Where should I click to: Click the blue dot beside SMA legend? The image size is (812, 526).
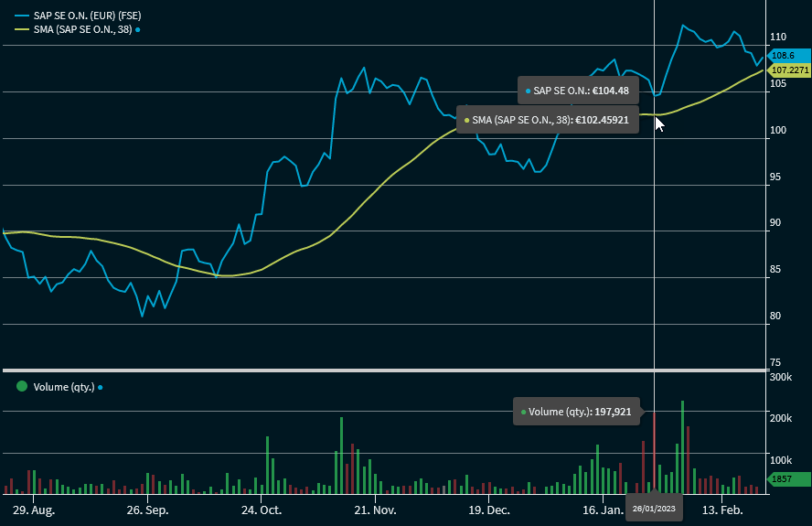coord(137,30)
